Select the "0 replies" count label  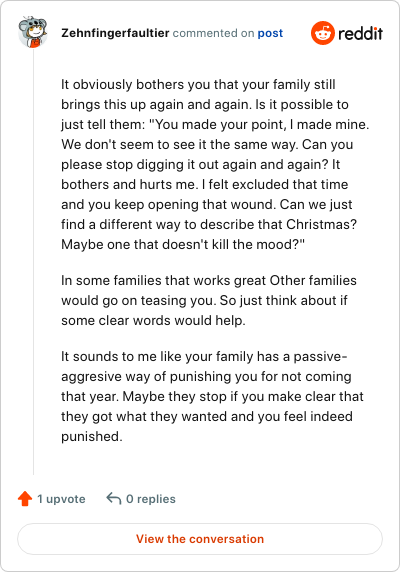click(x=151, y=499)
